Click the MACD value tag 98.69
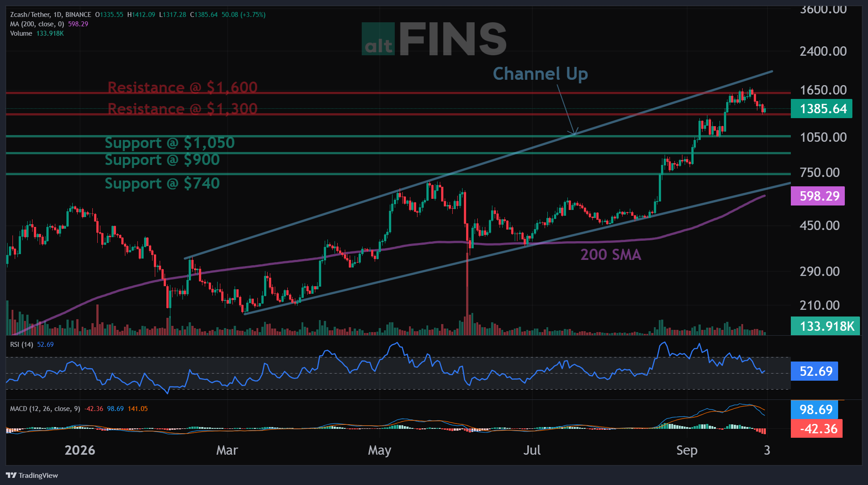Image resolution: width=868 pixels, height=485 pixels. pos(814,410)
